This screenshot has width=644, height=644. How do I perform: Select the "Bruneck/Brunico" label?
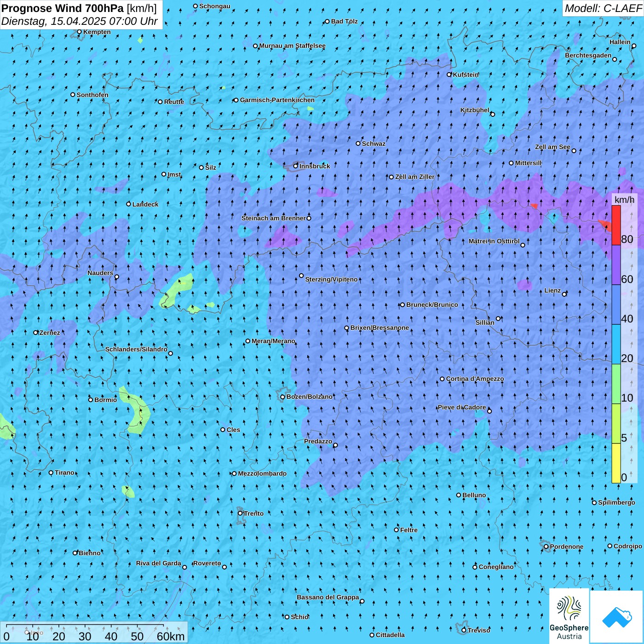432,305
